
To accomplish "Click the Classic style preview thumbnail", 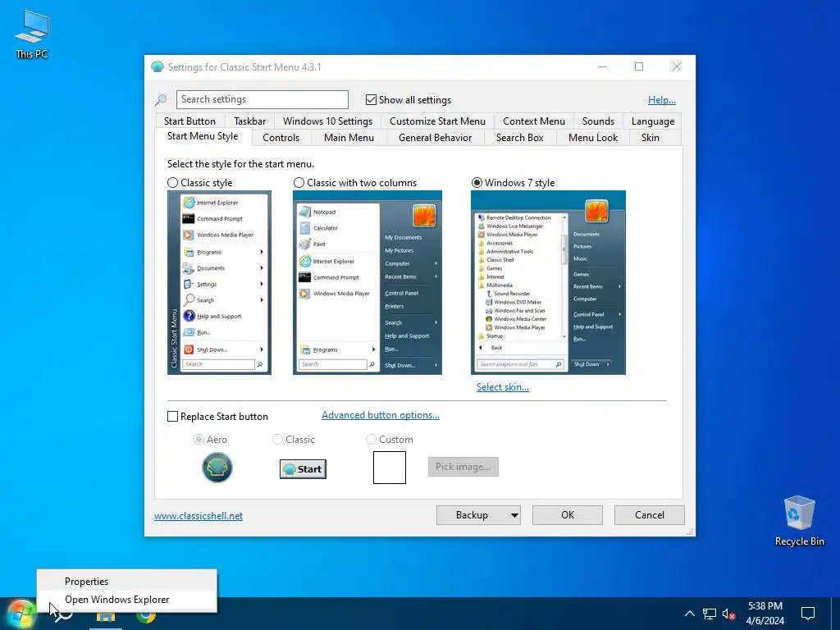I will (x=219, y=282).
